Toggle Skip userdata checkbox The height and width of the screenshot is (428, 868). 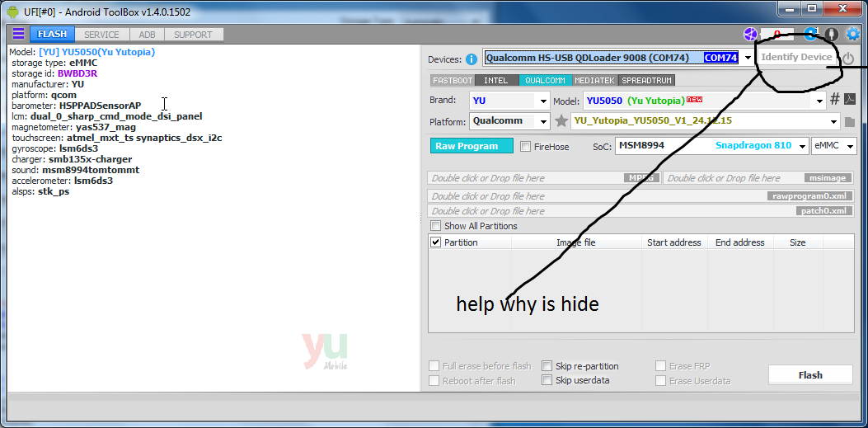pos(547,380)
